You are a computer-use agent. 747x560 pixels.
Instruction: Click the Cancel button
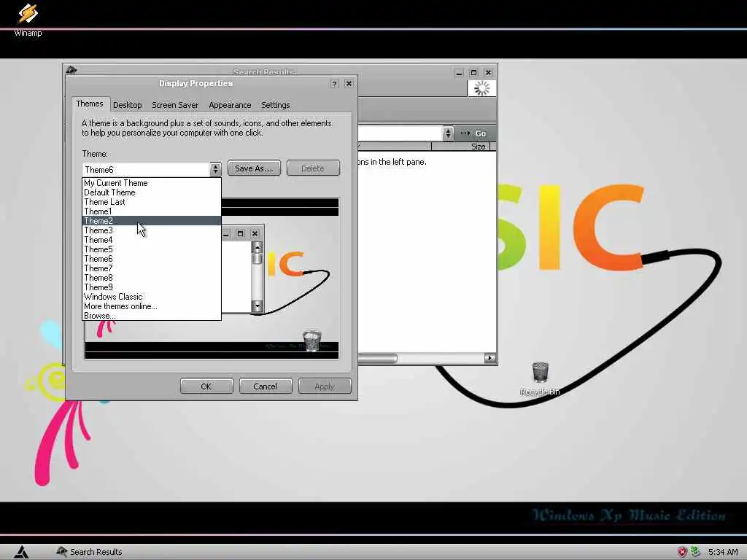(x=266, y=386)
